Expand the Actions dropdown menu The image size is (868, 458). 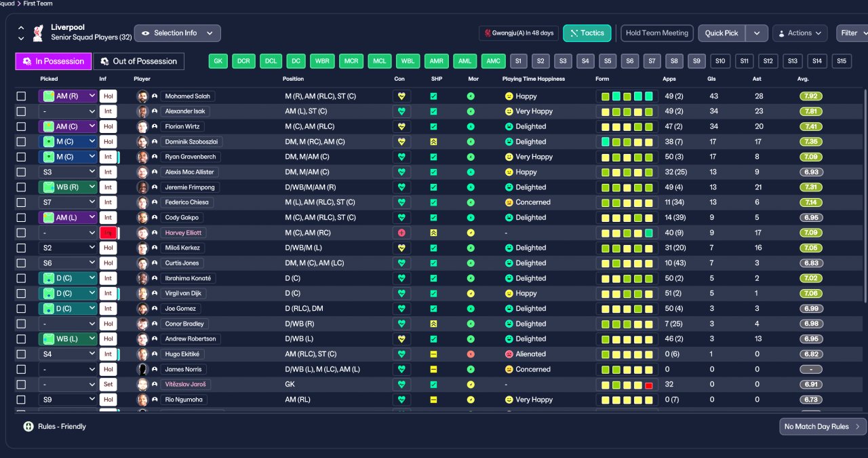coord(800,33)
